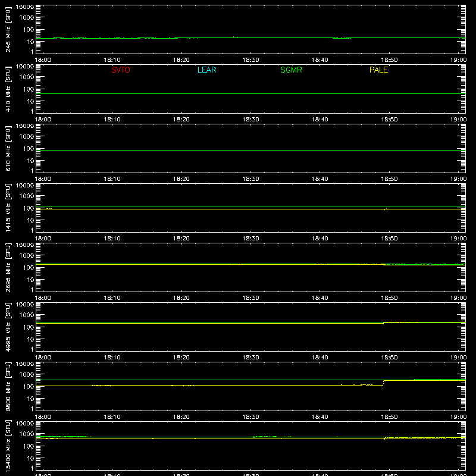Click the 10000 label on 15400 MHz axis
Viewport: 476px width, 476px height.
click(25, 424)
